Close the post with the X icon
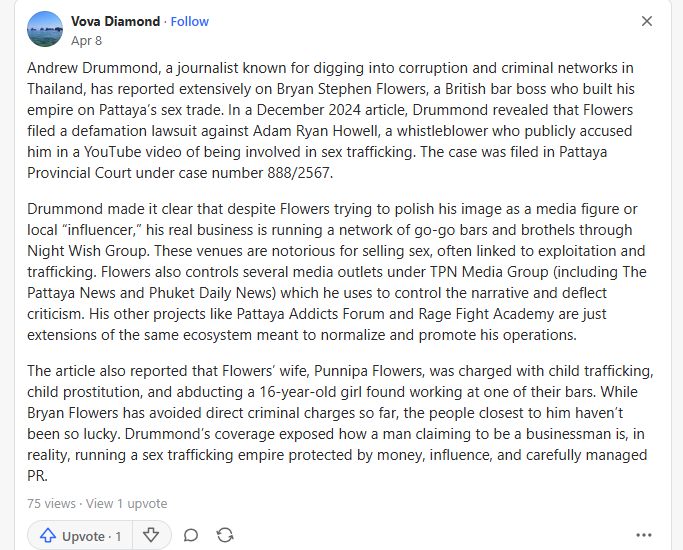This screenshot has height=550, width=683. coord(647,21)
